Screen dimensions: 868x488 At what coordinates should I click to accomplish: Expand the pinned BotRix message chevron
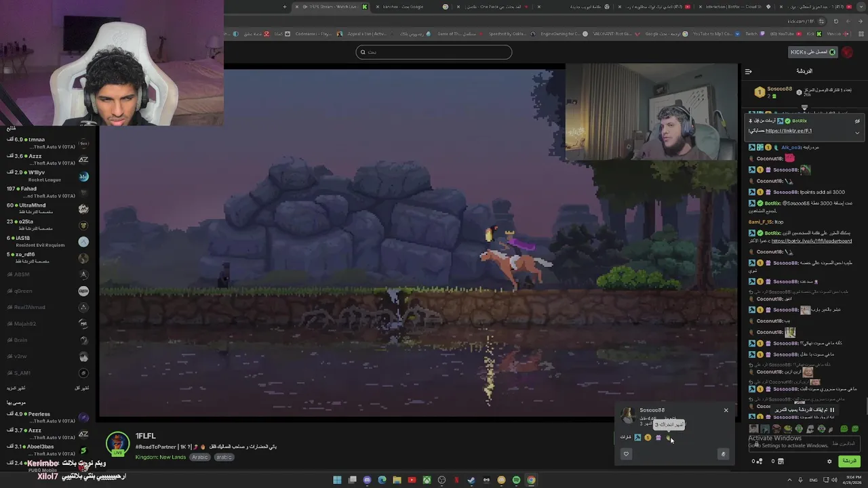tap(857, 132)
